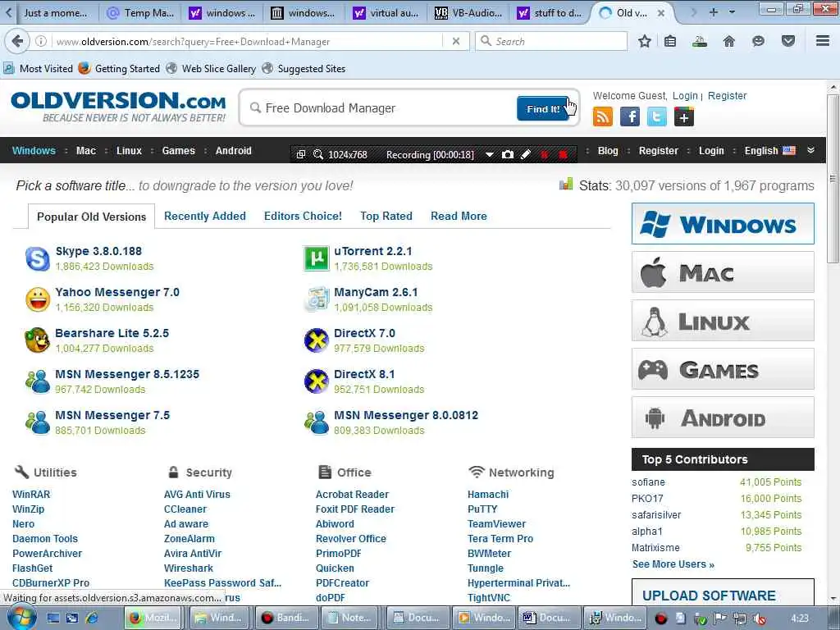Activate the Bandicam pencil drawing tool
The width and height of the screenshot is (840, 630).
pyautogui.click(x=526, y=154)
